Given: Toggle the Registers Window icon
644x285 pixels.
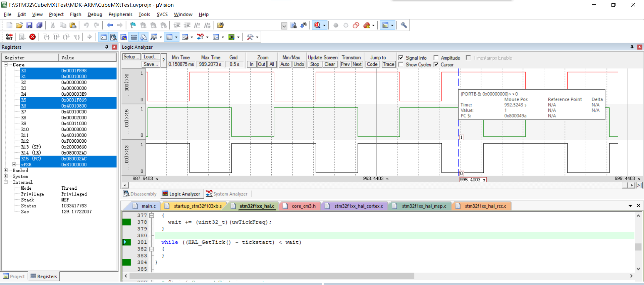Looking at the screenshot, I should pyautogui.click(x=134, y=37).
